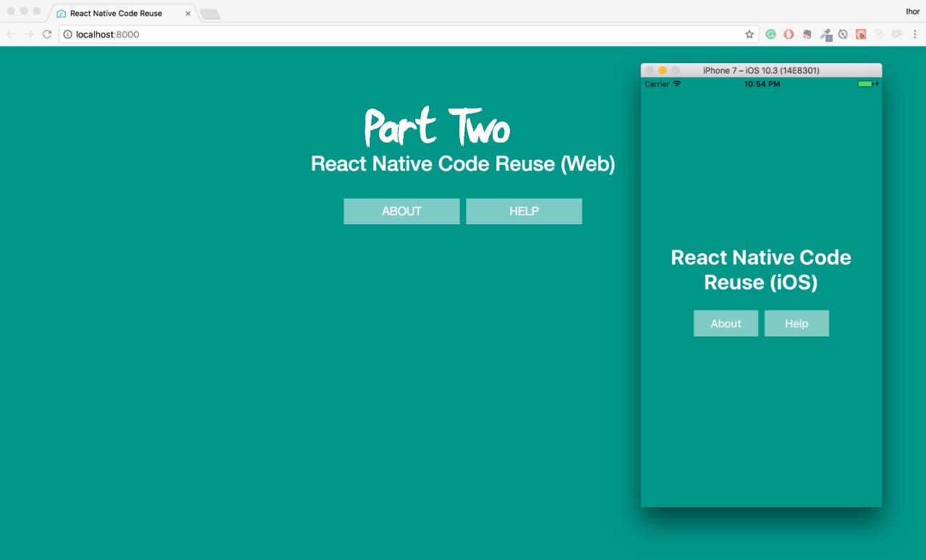Click the red stop-hand blocker extension
Viewport: 926px width, 560px height.
[x=789, y=34]
